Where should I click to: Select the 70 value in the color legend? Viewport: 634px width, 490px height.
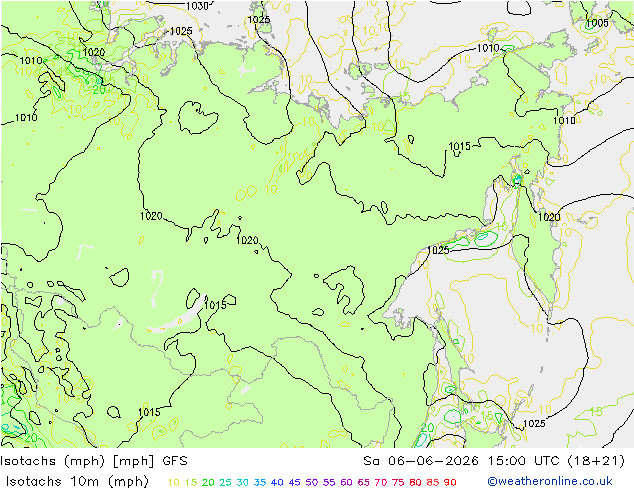tap(380, 482)
